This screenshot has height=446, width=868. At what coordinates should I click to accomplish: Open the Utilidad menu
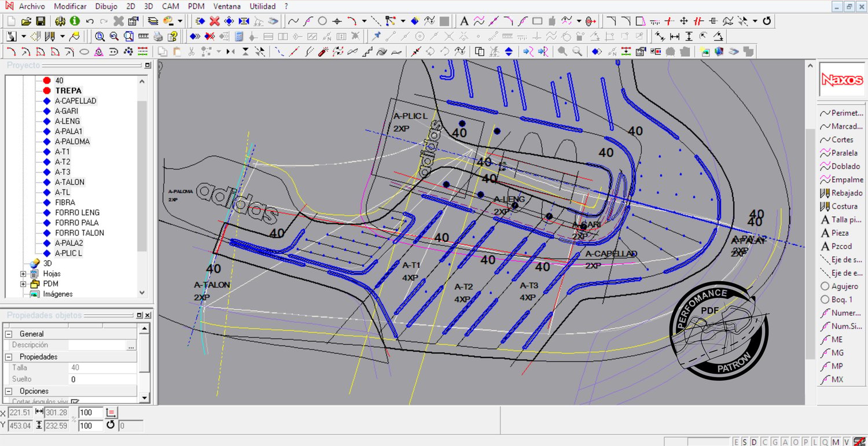point(263,6)
